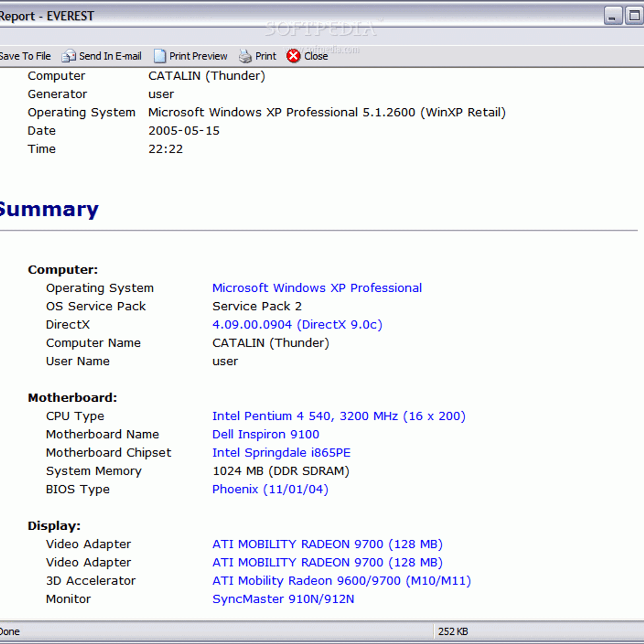Click the Computer Name label
The height and width of the screenshot is (644, 644).
pyautogui.click(x=93, y=343)
